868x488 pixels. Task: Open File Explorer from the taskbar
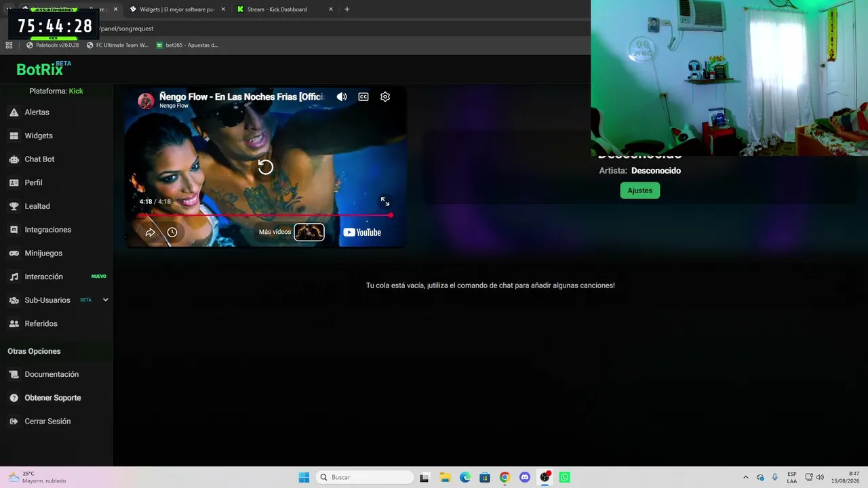point(445,477)
